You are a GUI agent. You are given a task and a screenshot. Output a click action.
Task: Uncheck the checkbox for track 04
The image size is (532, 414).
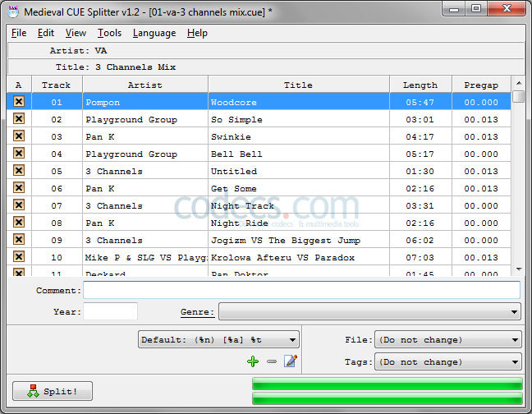(19, 153)
